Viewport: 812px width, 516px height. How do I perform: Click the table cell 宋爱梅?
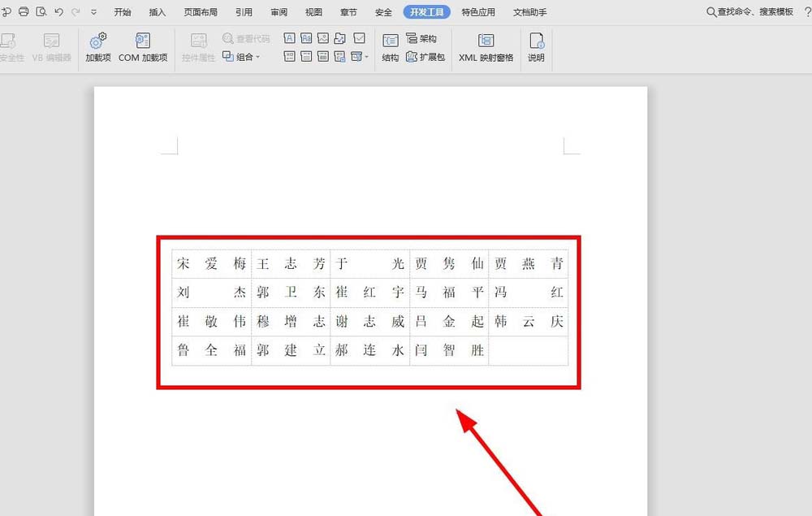click(x=211, y=264)
